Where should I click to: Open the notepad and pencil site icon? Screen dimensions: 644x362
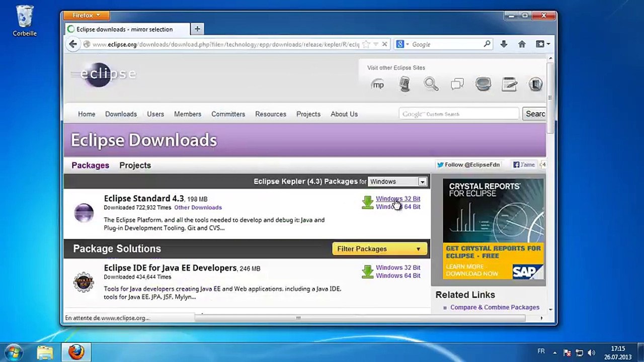(x=509, y=84)
